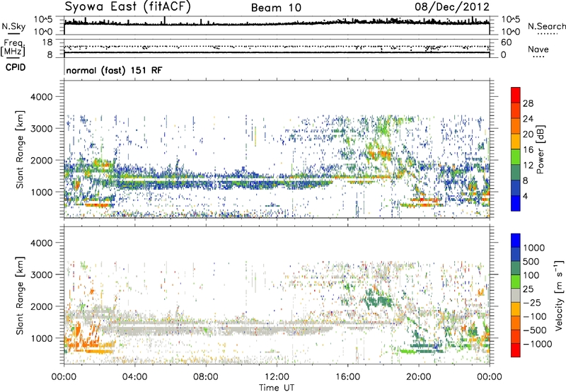Viewport: 566px width, 392px height.
Task: Click the "Power [dB]" color bar label
Action: click(x=540, y=149)
